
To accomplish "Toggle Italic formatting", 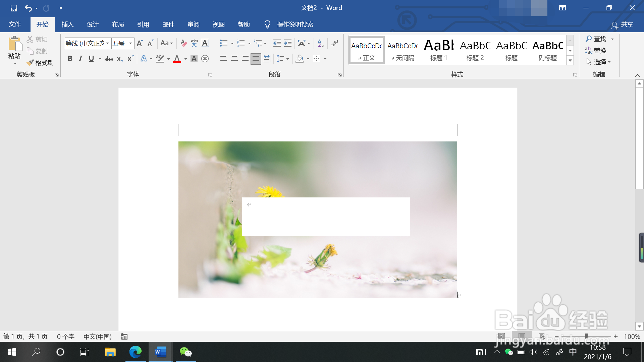I will [80, 59].
